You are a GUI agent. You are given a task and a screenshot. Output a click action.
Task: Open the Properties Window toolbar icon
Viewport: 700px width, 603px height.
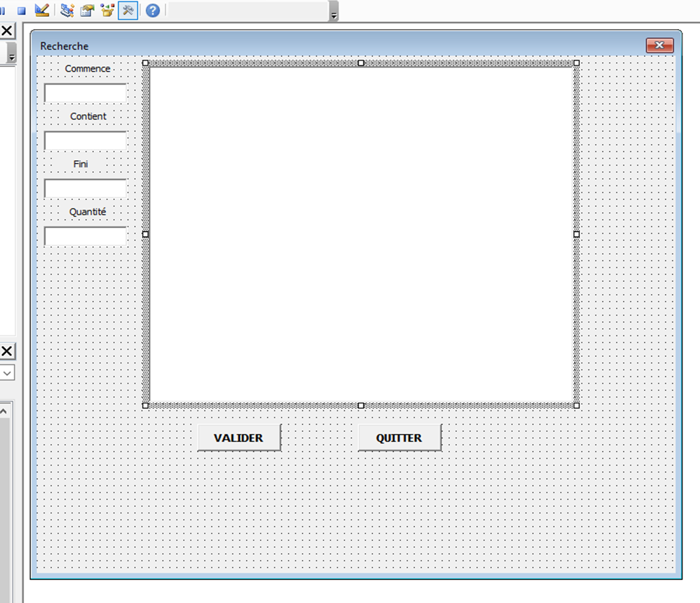tap(87, 10)
